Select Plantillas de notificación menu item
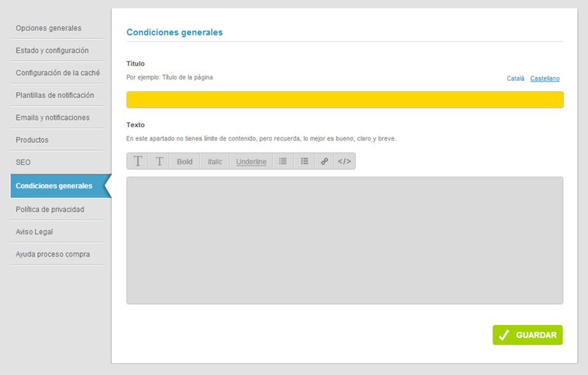 [x=55, y=96]
